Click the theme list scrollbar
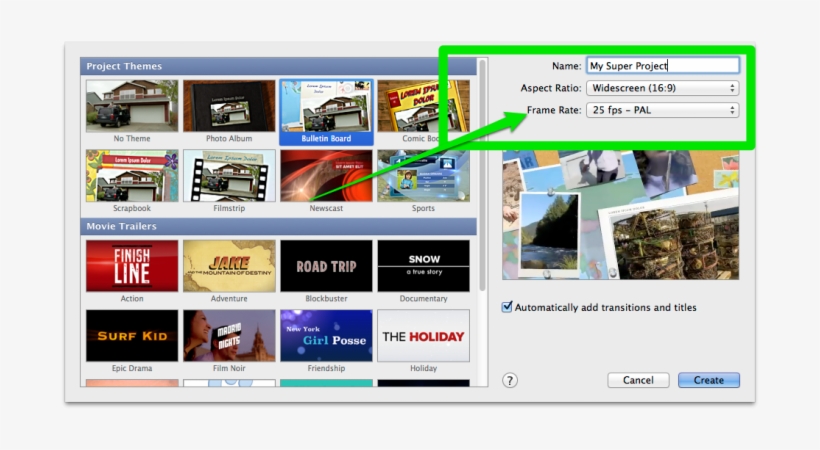Viewport: 820px width, 450px height. tap(483, 175)
